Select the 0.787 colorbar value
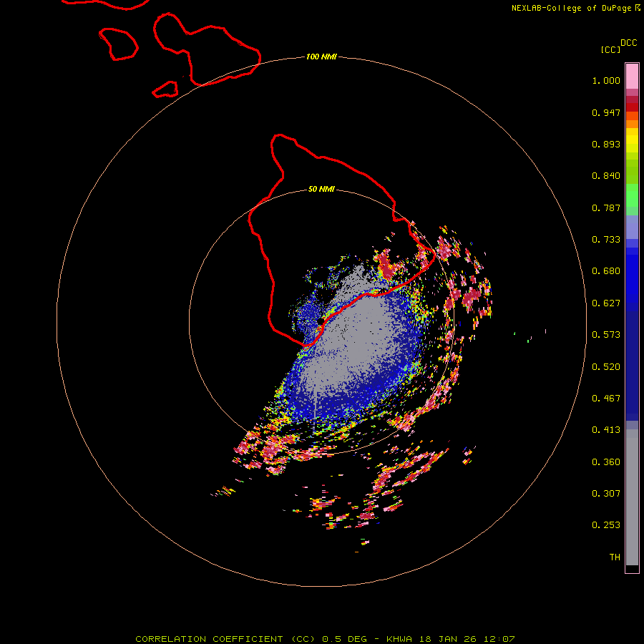The height and width of the screenshot is (644, 644). pos(606,208)
